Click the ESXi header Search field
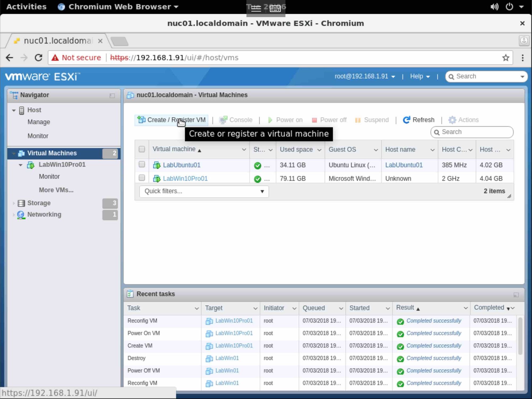Screen dimensions: 532x399 [486, 77]
